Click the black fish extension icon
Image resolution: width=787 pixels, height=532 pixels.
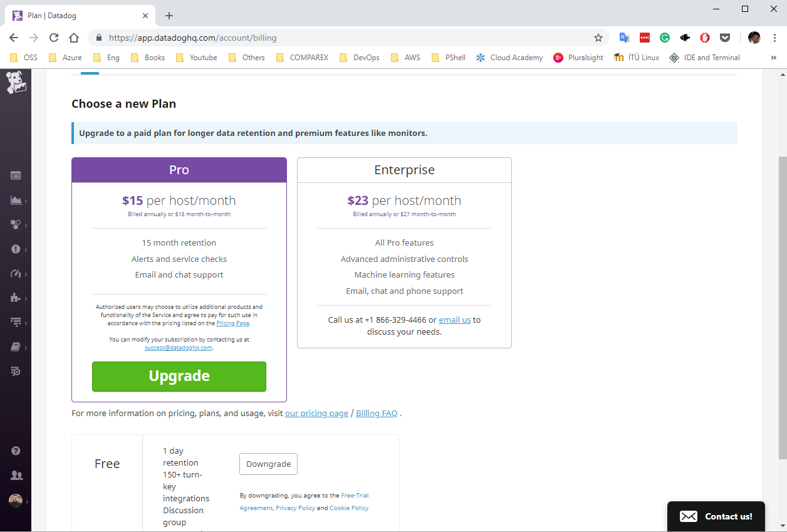point(685,38)
